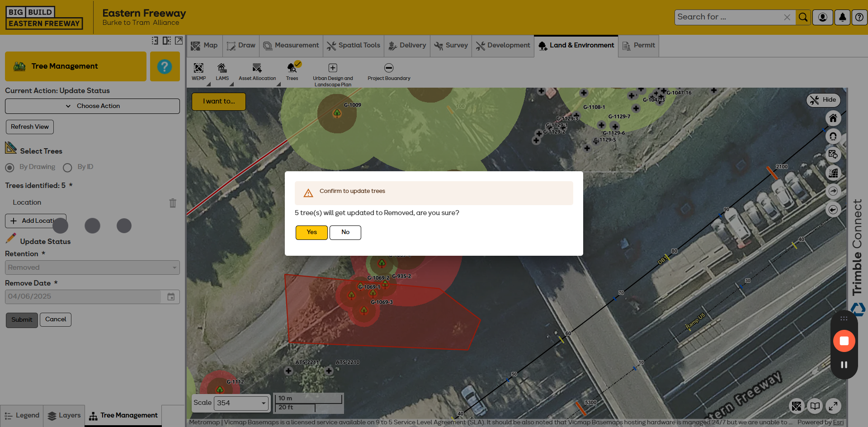Screen dimensions: 868x427
Task: Click the Project Boundary tool
Action: click(x=389, y=71)
